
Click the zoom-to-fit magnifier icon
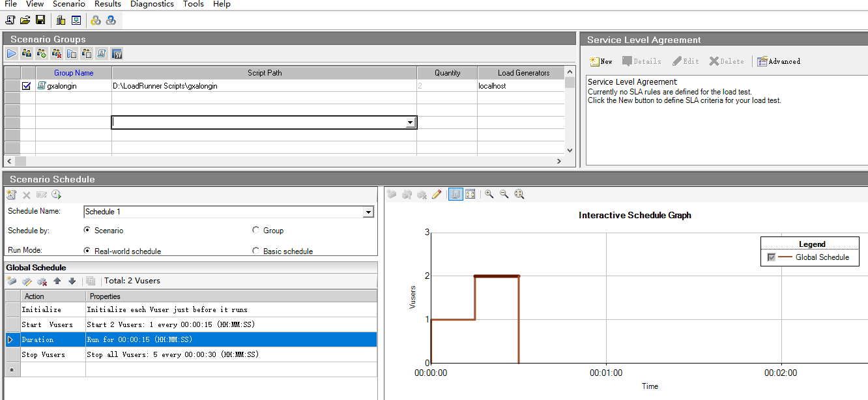[519, 194]
